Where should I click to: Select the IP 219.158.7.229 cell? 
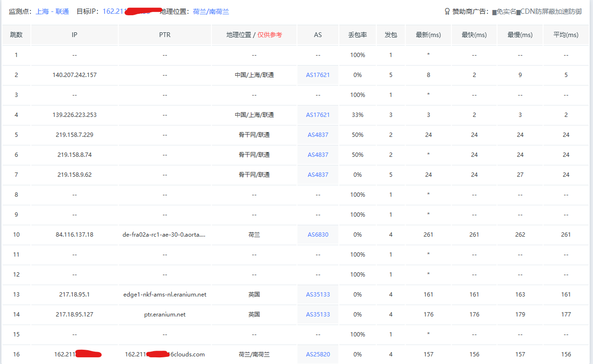pyautogui.click(x=75, y=135)
